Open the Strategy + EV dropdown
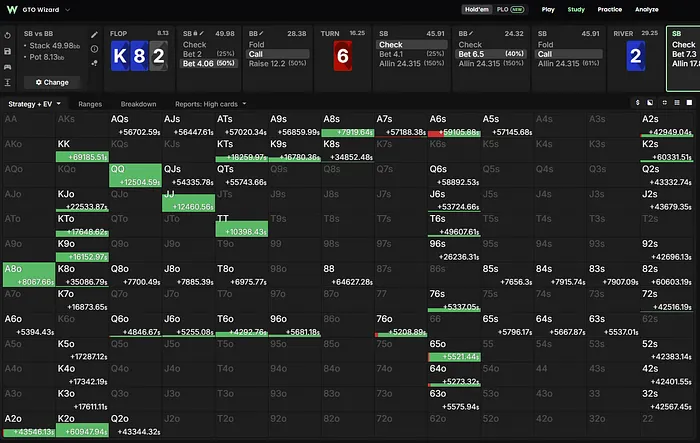The image size is (700, 443). 34,104
